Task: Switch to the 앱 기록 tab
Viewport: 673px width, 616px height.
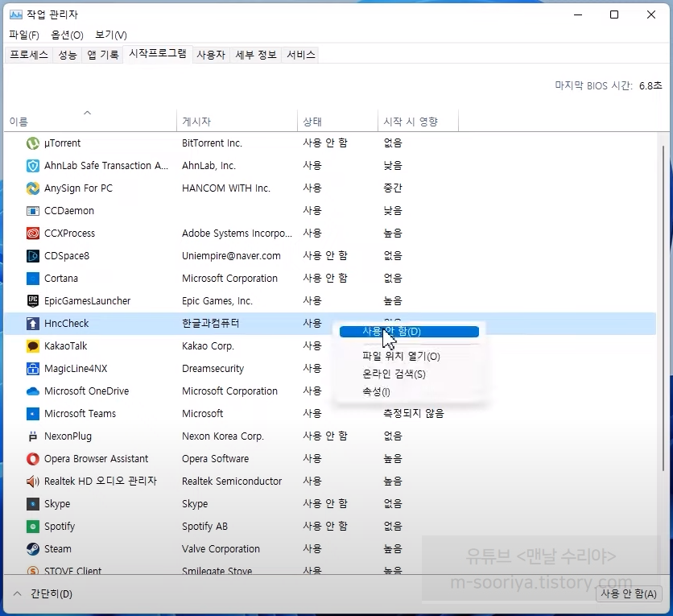Action: [102, 55]
